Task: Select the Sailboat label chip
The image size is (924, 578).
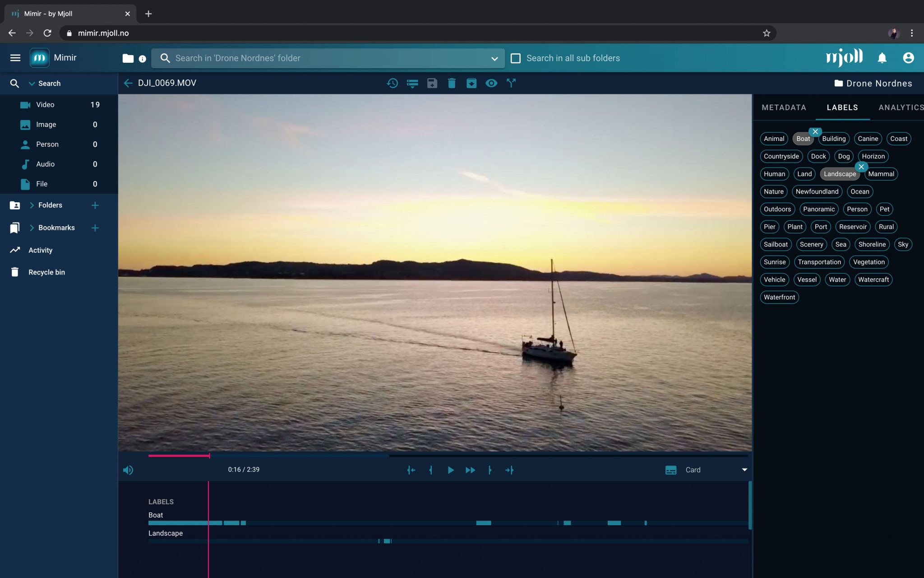Action: click(776, 244)
